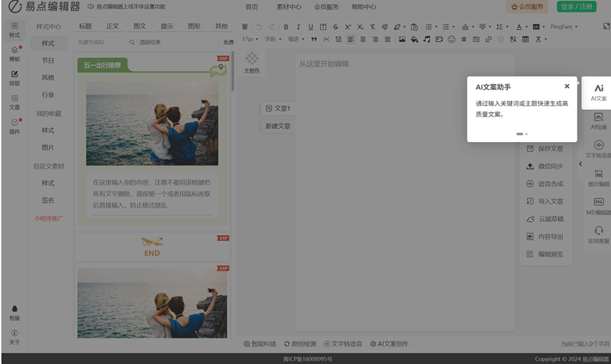Insert a hashtag topic
Image resolution: width=611 pixels, height=364 pixels.
pyautogui.click(x=464, y=40)
